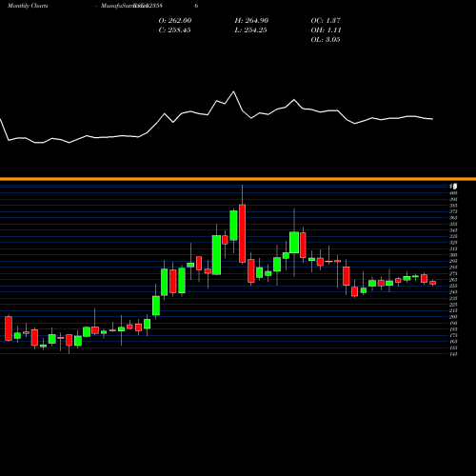
Task: Click the highest peak of the white line chart
Action: click(234, 91)
